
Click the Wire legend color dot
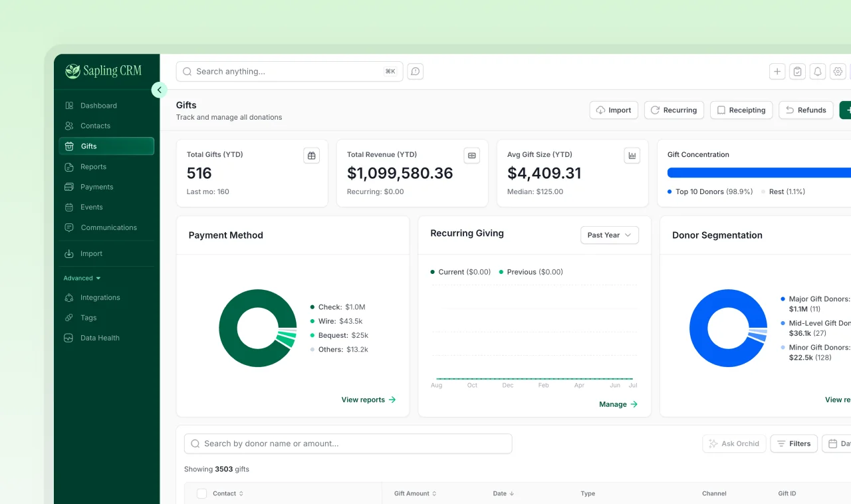click(x=312, y=322)
